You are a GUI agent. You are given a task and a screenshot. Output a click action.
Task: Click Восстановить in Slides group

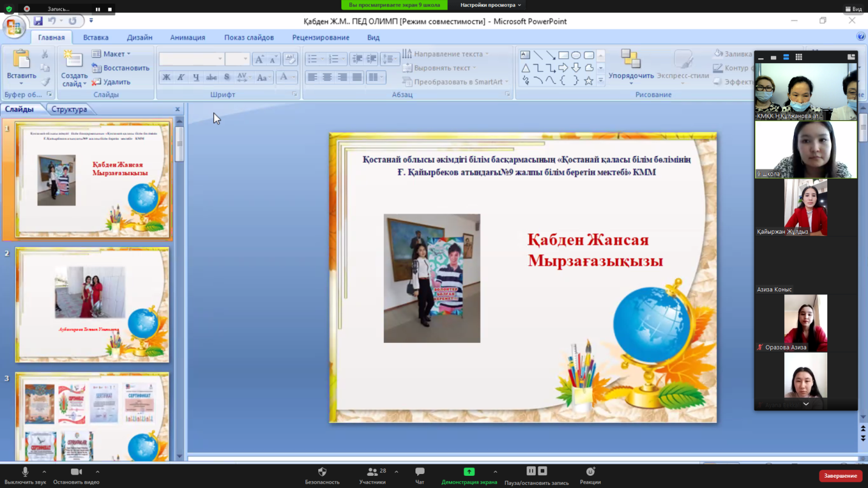pos(120,68)
